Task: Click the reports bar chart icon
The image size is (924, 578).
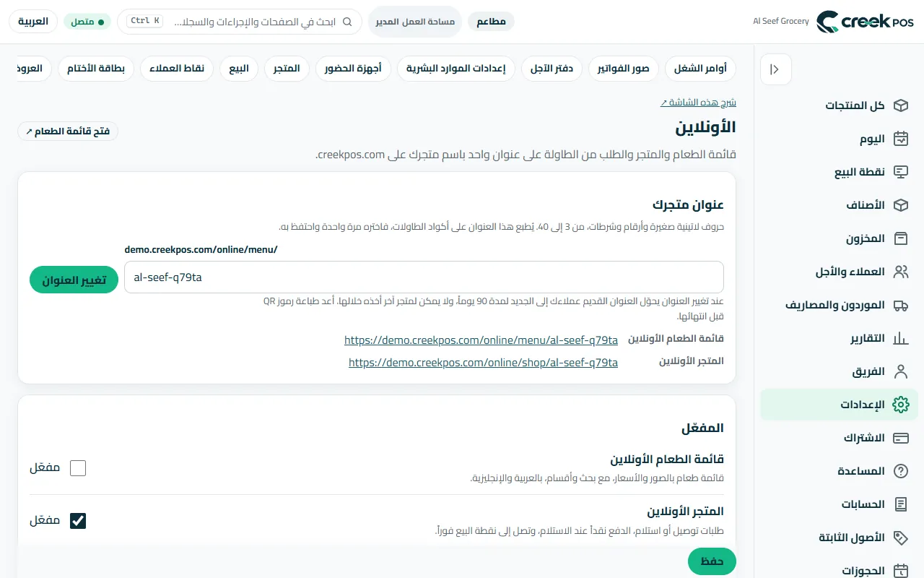Action: 900,338
